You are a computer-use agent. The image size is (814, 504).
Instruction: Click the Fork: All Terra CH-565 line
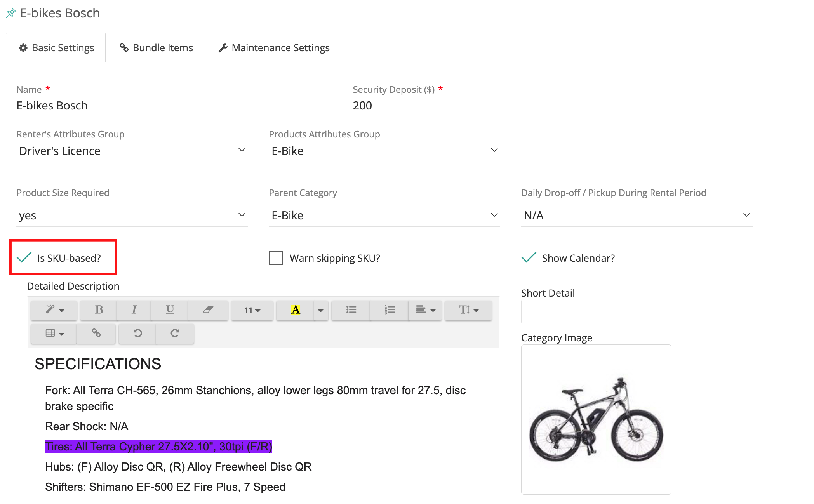(x=255, y=398)
